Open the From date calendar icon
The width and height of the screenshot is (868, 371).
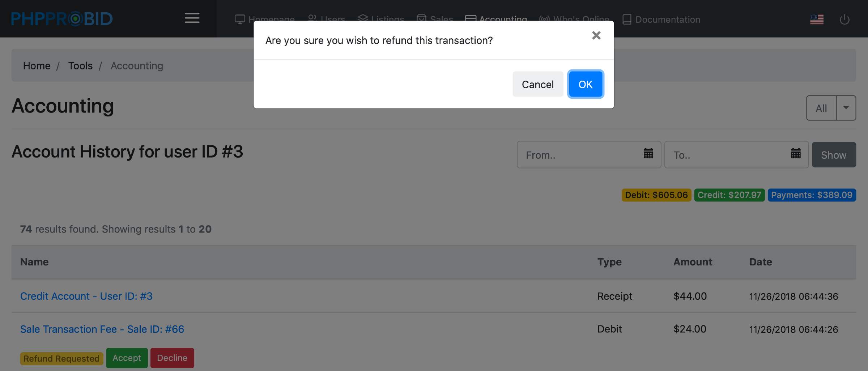coord(648,154)
